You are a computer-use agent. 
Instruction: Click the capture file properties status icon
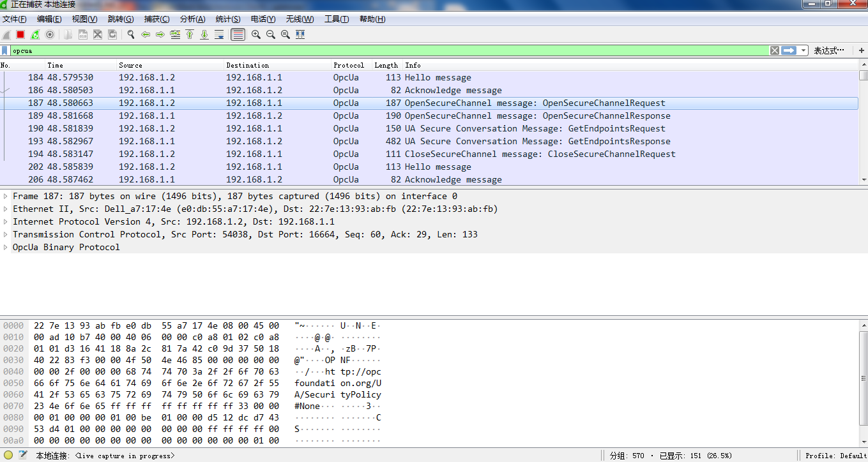tap(23, 456)
